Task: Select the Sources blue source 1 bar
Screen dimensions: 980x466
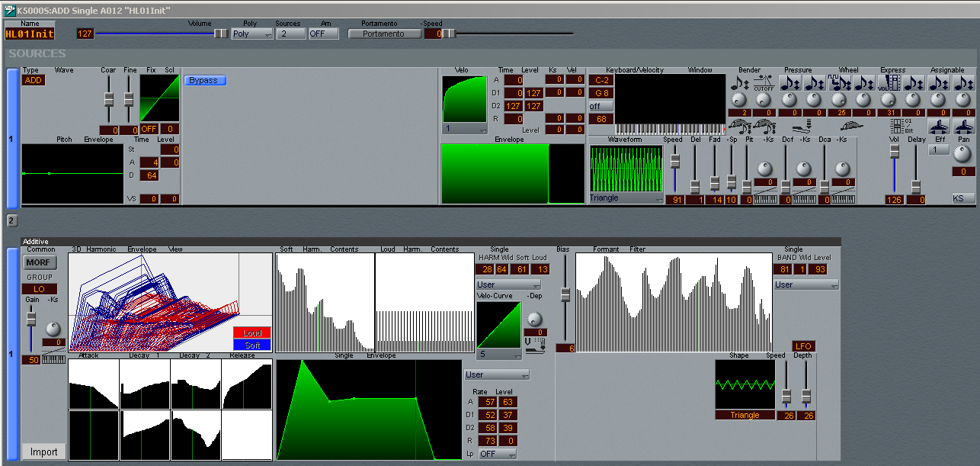Action: (12, 137)
